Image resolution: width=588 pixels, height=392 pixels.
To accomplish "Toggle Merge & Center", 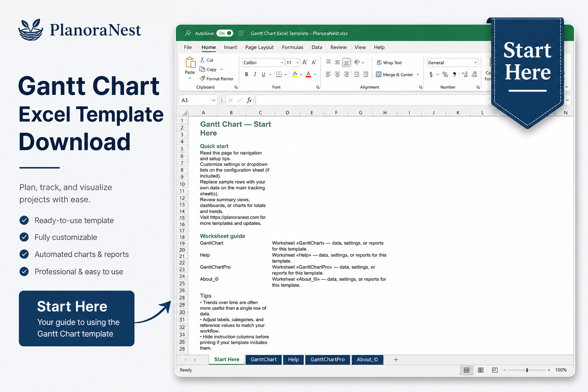I will tap(395, 75).
